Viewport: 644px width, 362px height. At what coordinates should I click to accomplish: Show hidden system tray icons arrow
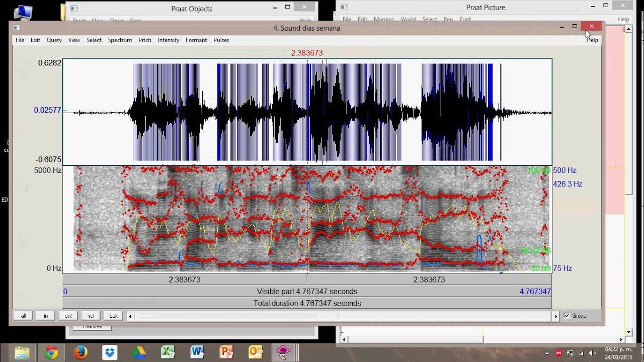click(547, 353)
